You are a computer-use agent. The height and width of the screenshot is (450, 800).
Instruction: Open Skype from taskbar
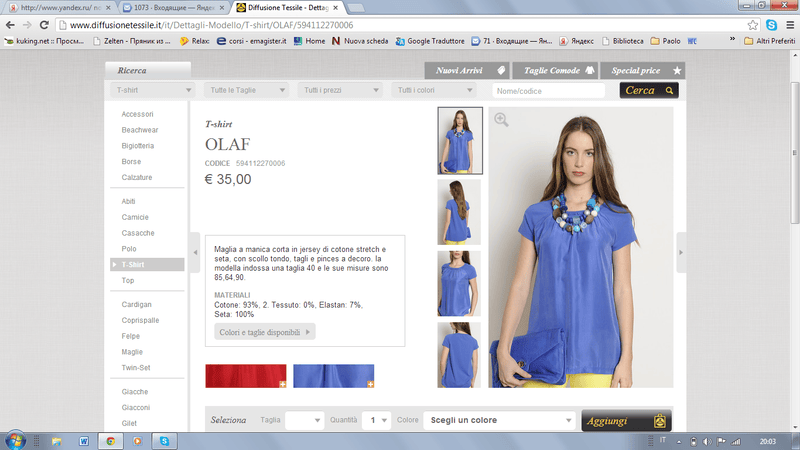point(164,441)
